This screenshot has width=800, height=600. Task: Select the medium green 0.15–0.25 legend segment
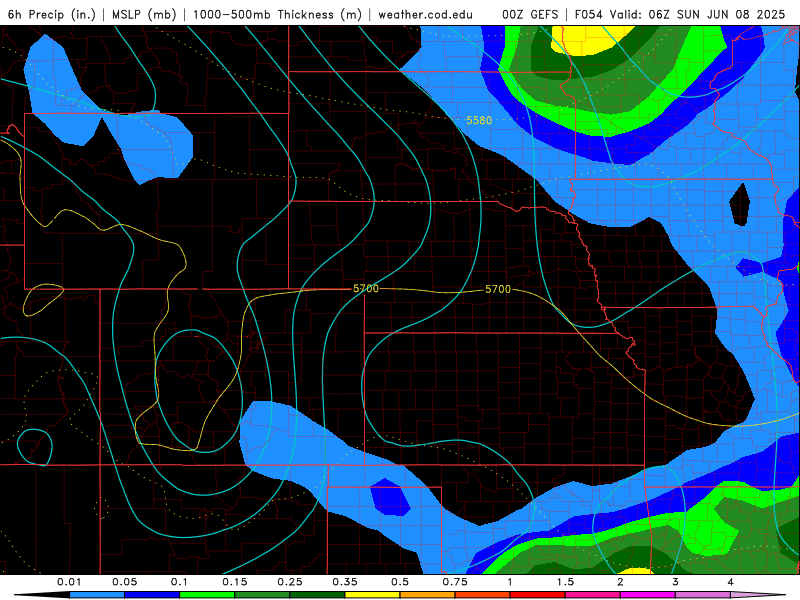(x=263, y=595)
